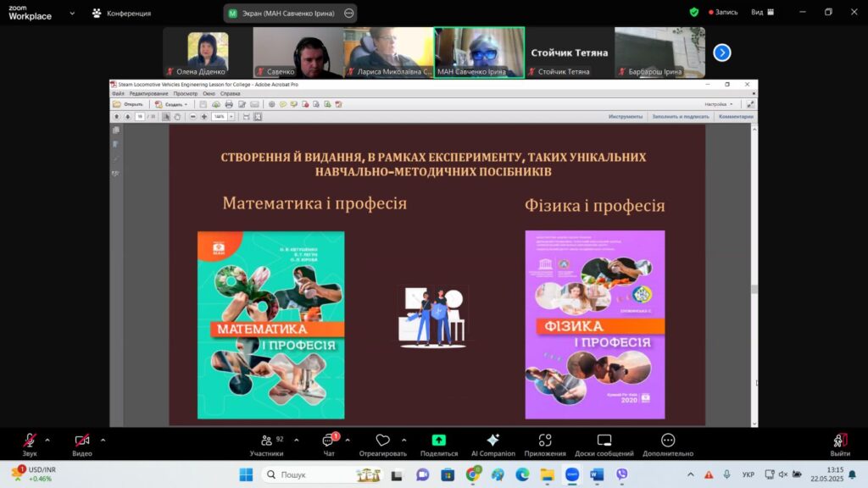Click Acrobat fit width scrolling icon
Viewport: 868px width, 488px height.
click(247, 117)
